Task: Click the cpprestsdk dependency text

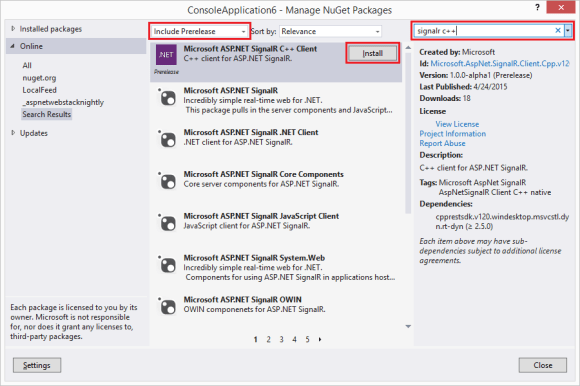Action: (502, 221)
